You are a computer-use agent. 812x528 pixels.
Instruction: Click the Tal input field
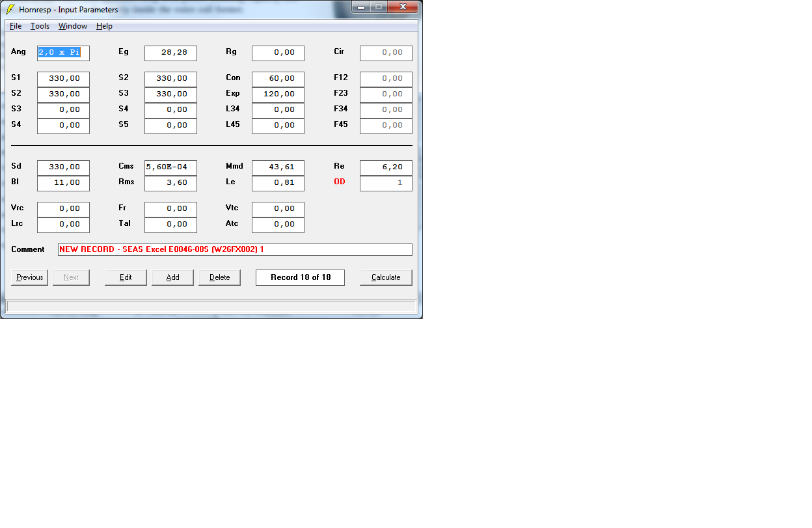(170, 225)
